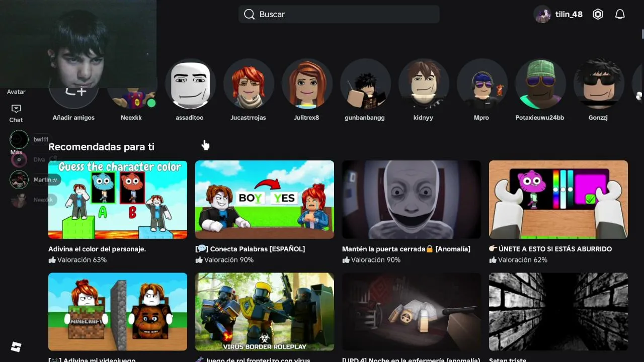Open Noche en la enfermería thumbnail
This screenshot has width=644, height=362.
tap(412, 312)
